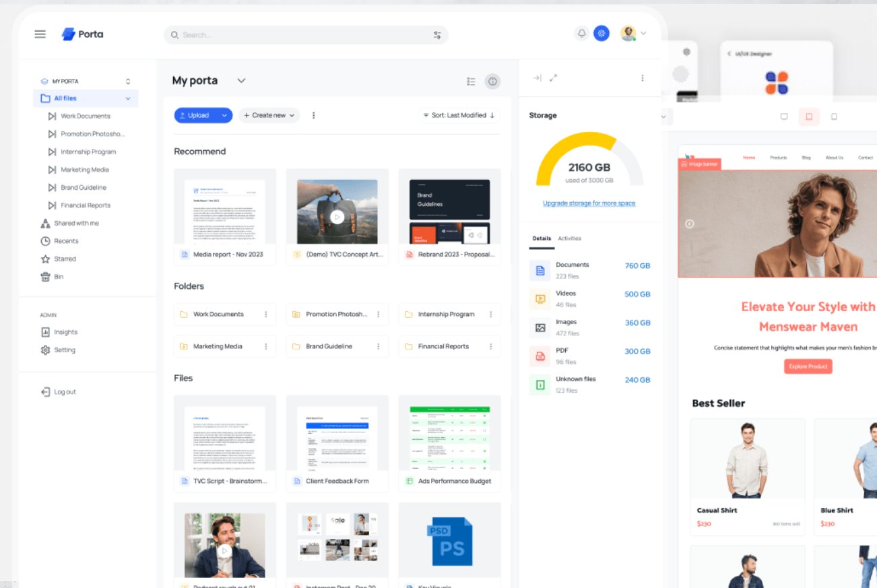Play the TVC Concept Art video
This screenshot has height=588, width=877.
(337, 217)
